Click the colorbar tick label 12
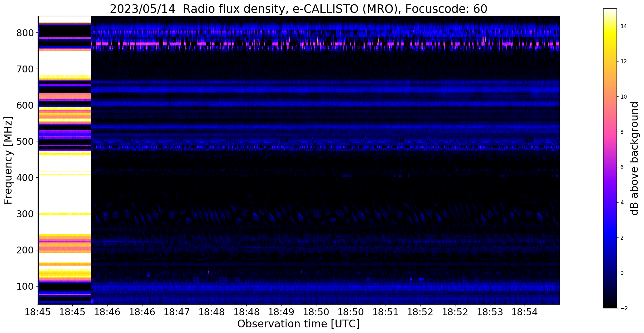This screenshot has height=333, width=644. [x=623, y=61]
